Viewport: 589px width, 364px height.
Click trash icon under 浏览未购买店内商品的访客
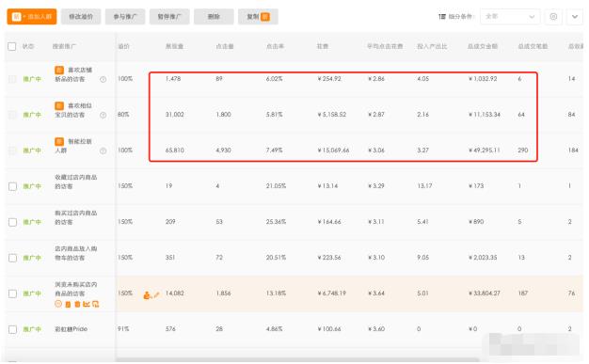coord(77,304)
